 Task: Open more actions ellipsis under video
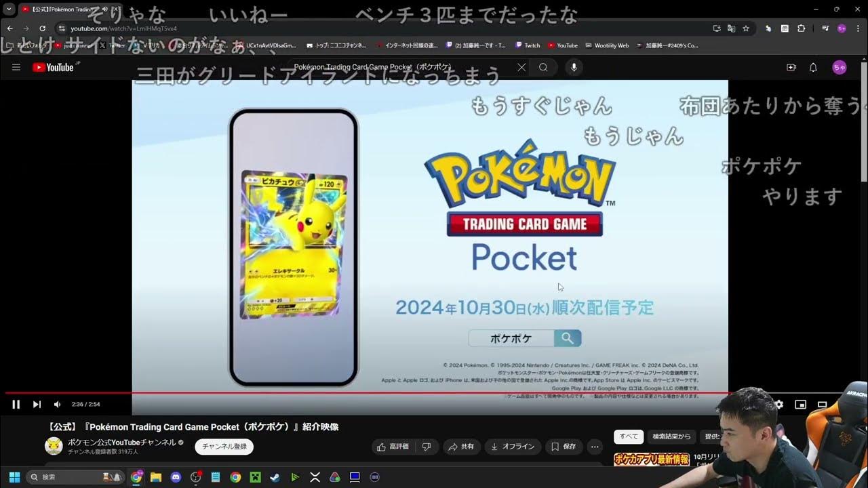pyautogui.click(x=595, y=447)
